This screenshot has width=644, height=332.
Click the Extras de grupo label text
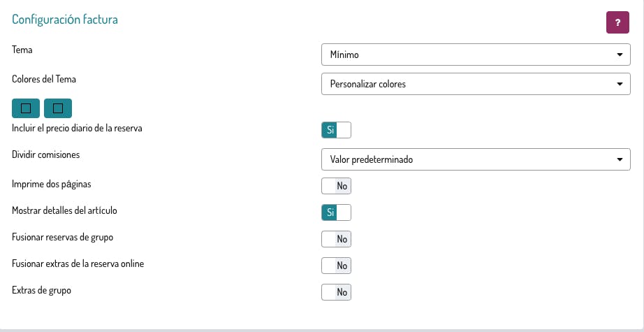[x=42, y=290]
